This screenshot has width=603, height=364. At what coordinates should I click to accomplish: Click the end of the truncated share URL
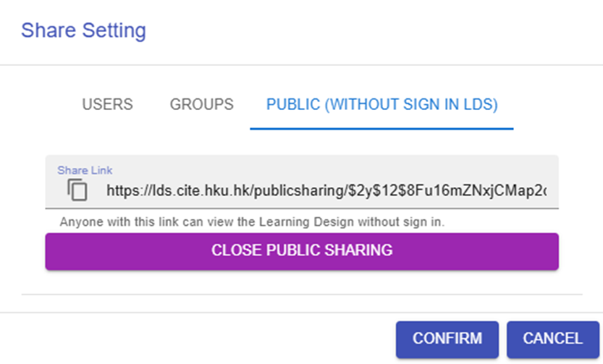click(x=543, y=191)
